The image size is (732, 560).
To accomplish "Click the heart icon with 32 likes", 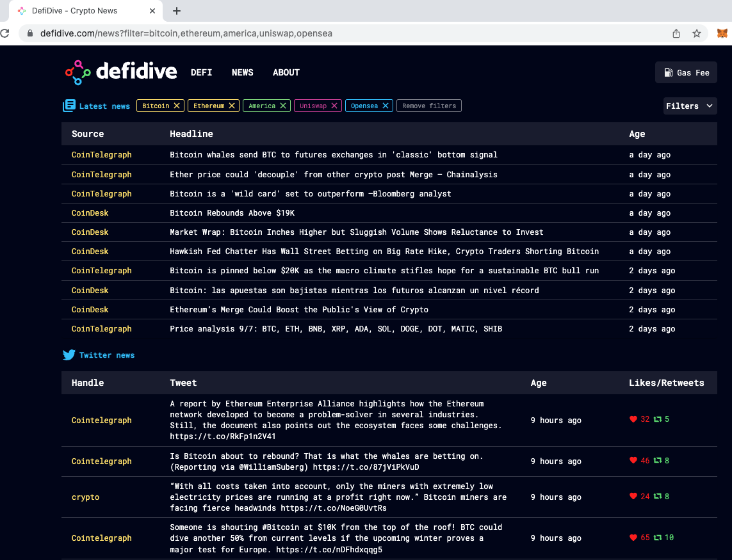I will click(x=633, y=419).
